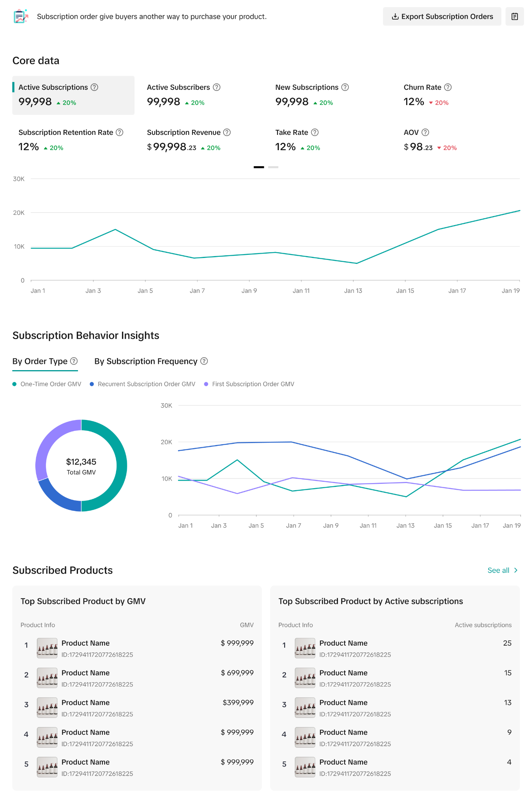Switch to By Subscription Frequency tab

click(146, 361)
